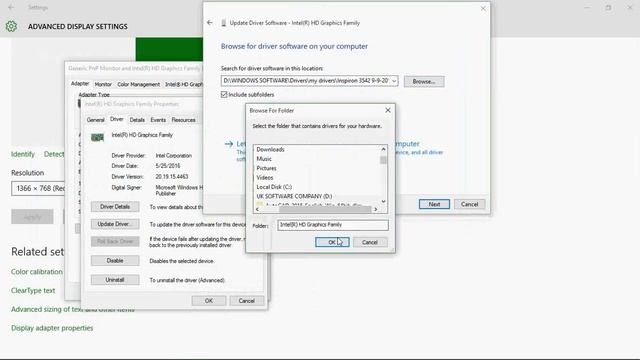The width and height of the screenshot is (640, 360).
Task: Go back in the Settings window
Action: click(11, 7)
